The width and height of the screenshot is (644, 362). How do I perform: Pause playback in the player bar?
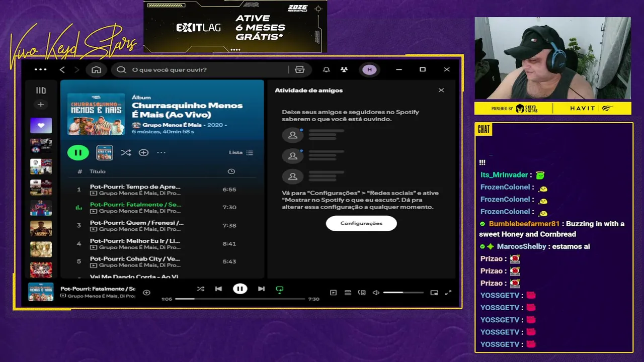pyautogui.click(x=240, y=289)
